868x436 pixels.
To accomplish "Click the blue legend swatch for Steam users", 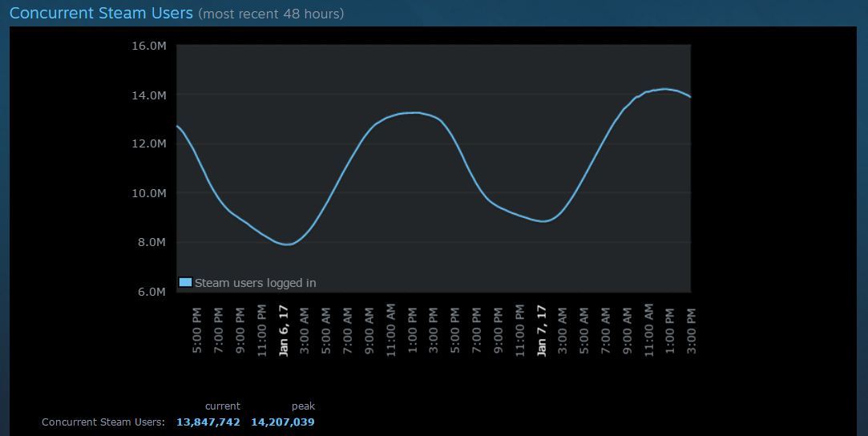I will coord(185,282).
